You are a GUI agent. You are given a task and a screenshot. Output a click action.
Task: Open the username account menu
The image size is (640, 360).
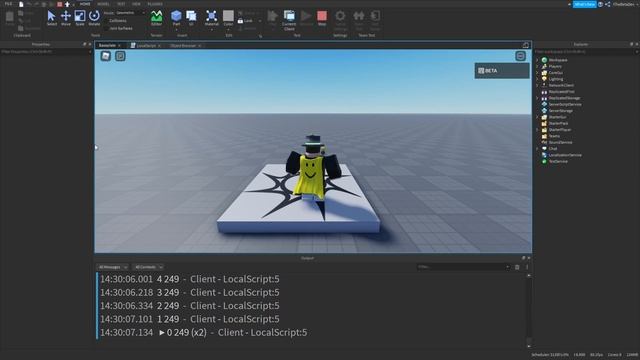pyautogui.click(x=625, y=4)
